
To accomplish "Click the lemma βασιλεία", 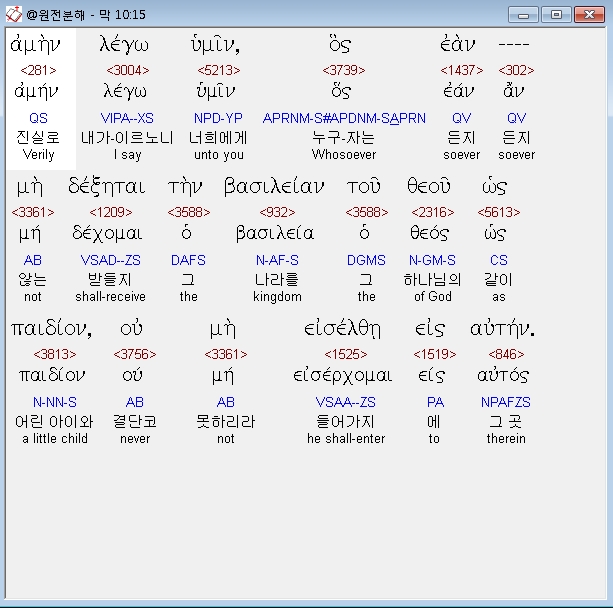I will pos(275,234).
